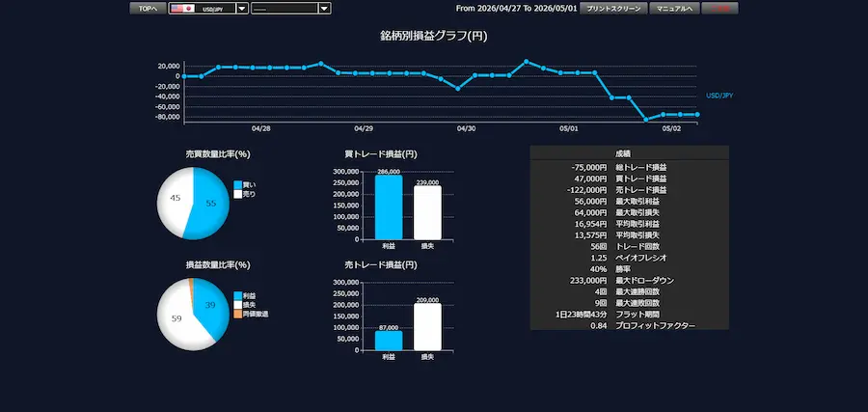This screenshot has width=868, height=412.
Task: Click the 64,000円 最大取引損失 value
Action: point(591,212)
